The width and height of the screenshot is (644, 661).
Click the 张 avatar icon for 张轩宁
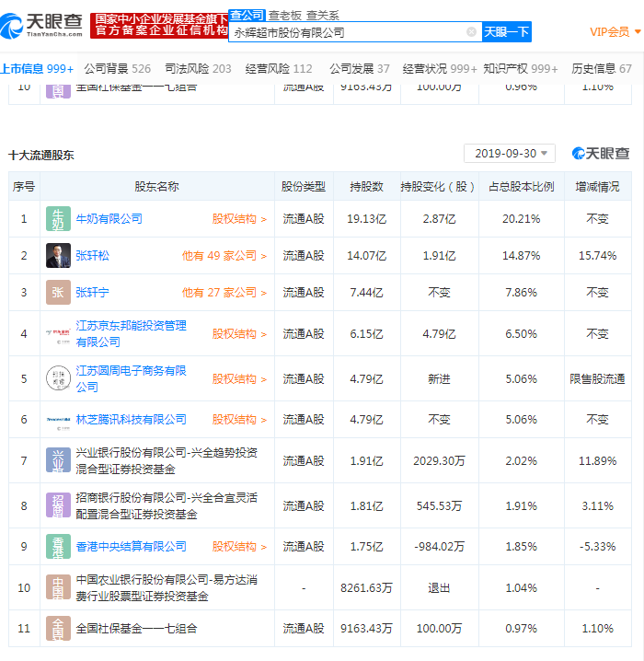(58, 292)
